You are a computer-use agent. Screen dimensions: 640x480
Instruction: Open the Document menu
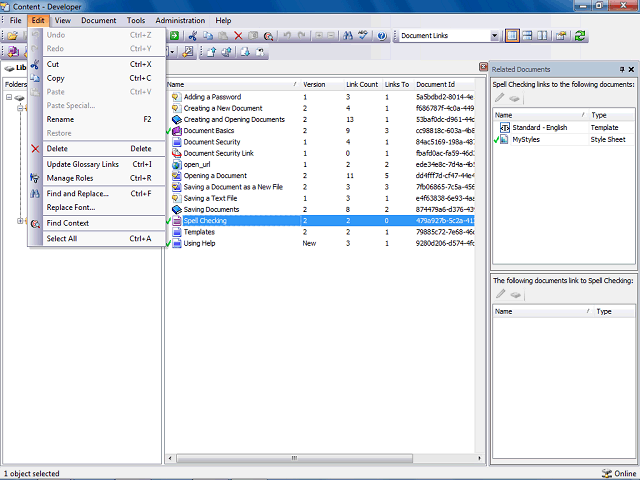coord(98,20)
